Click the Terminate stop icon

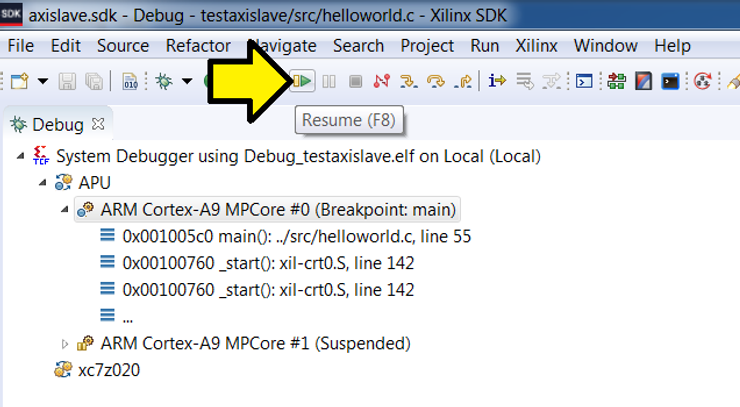click(x=354, y=80)
